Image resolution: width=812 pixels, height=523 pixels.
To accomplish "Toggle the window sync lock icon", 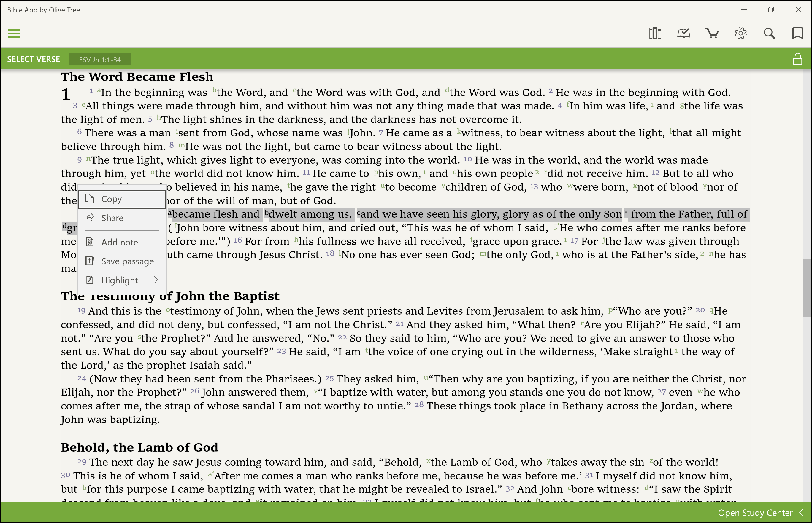I will 797,59.
